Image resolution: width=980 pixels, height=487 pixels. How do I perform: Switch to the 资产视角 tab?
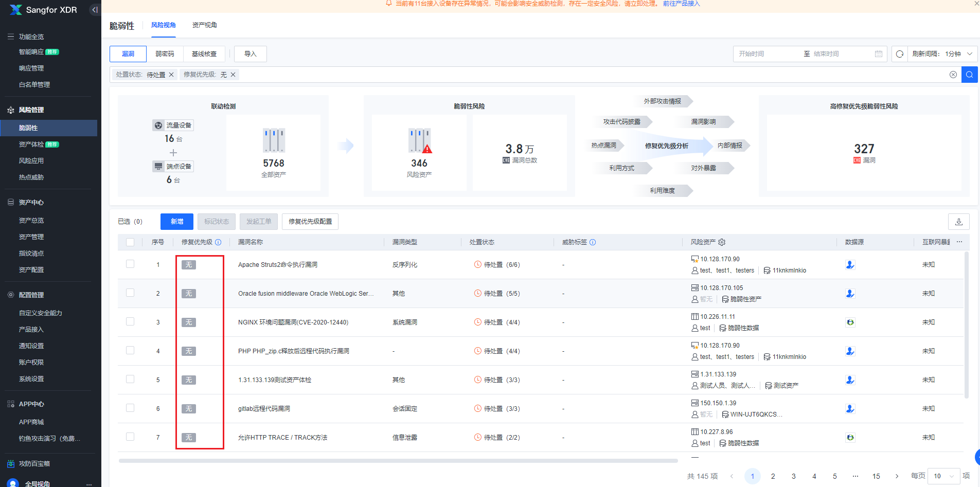(204, 25)
